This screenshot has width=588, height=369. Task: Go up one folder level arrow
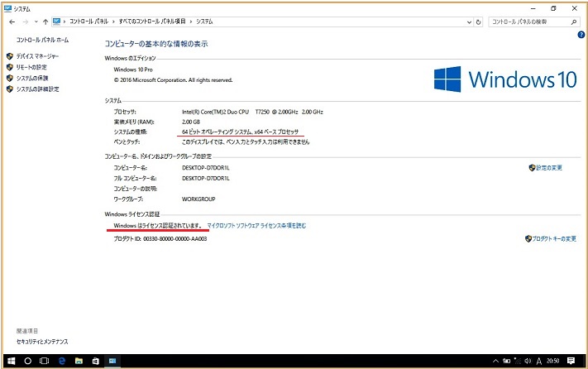click(x=45, y=22)
